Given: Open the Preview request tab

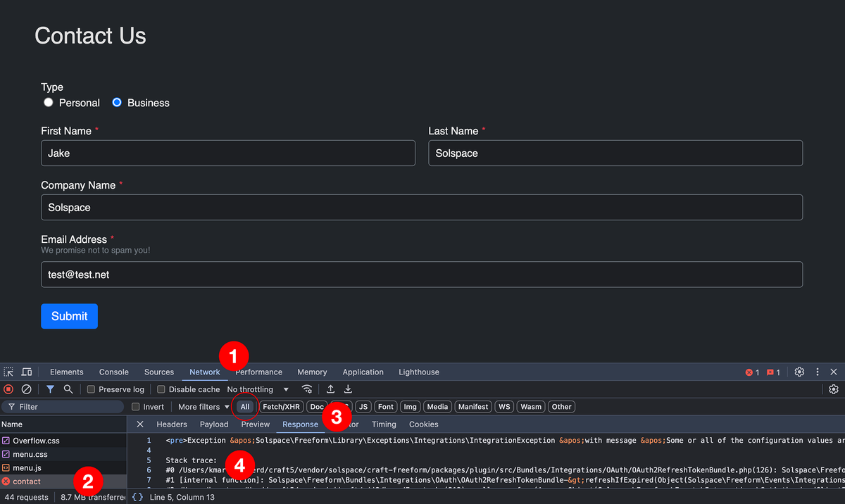Looking at the screenshot, I should 256,424.
